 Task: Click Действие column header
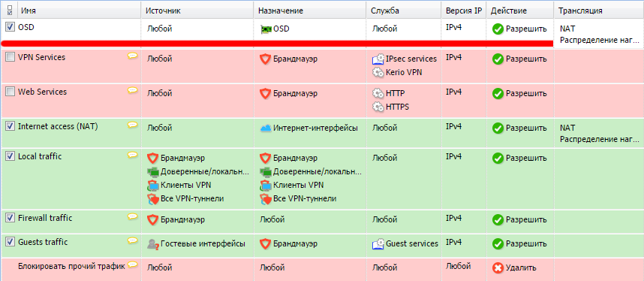coord(520,10)
